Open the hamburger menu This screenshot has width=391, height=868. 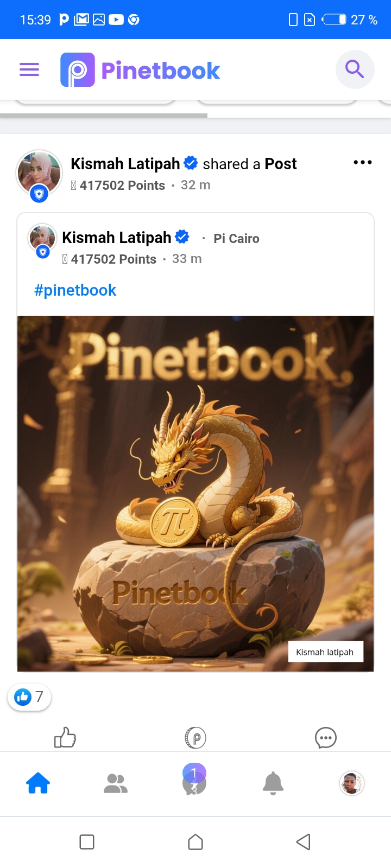coord(29,69)
